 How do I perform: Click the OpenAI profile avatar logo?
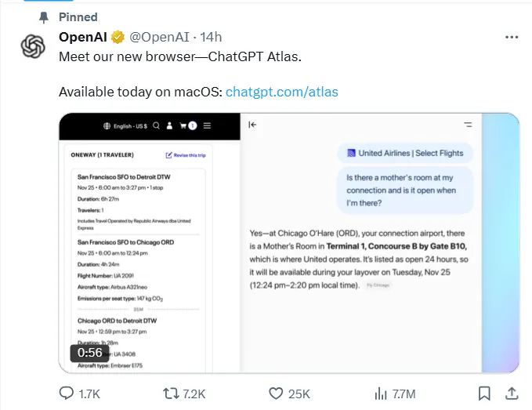33,47
